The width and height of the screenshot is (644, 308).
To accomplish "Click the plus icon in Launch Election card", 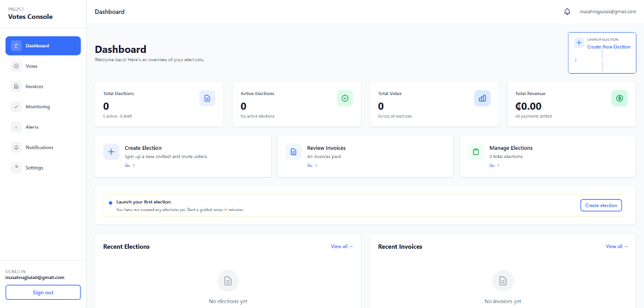I will tap(579, 43).
